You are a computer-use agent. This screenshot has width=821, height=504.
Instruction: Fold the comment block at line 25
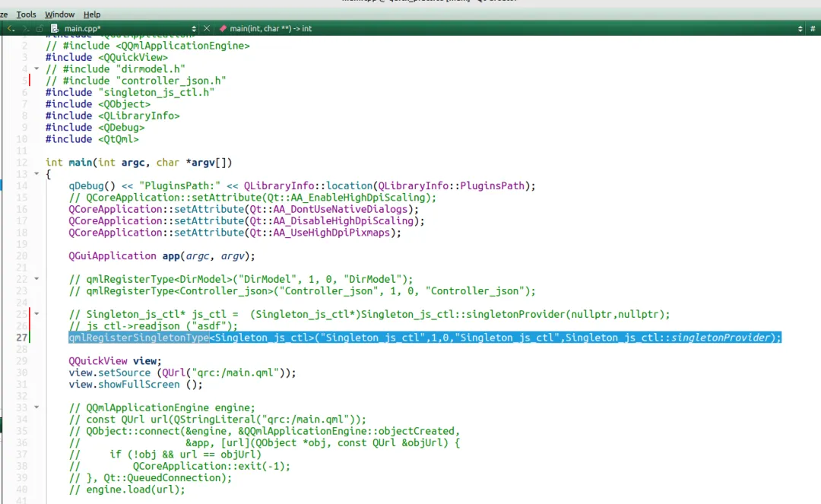36,313
